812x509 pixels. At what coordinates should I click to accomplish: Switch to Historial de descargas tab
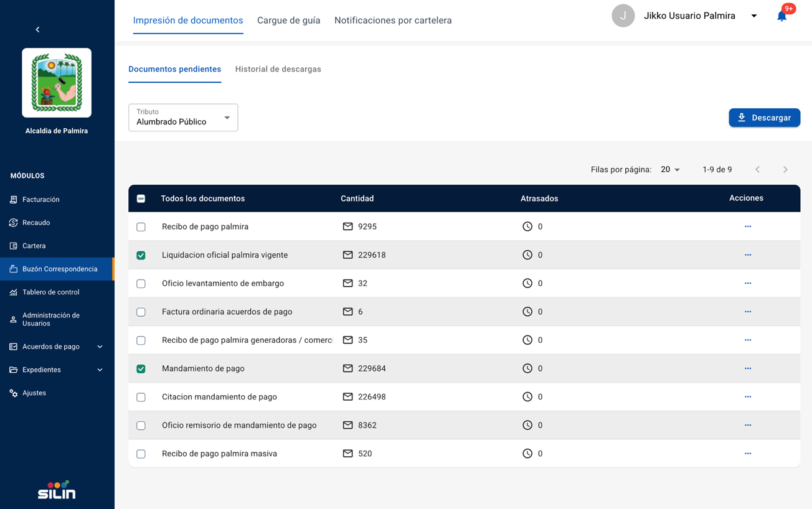point(278,69)
